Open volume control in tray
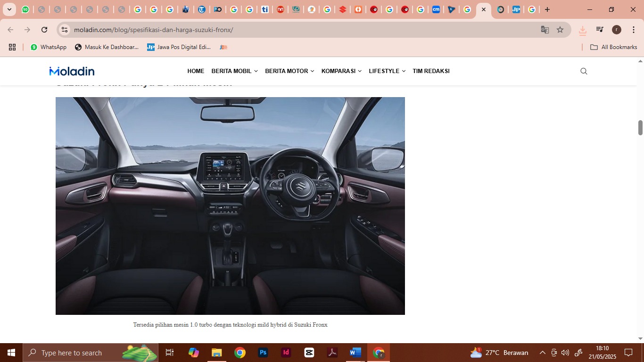The width and height of the screenshot is (644, 362). click(x=565, y=353)
